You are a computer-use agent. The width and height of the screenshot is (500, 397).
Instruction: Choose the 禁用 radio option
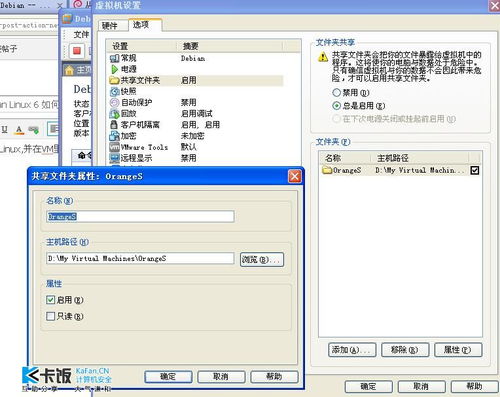click(336, 92)
